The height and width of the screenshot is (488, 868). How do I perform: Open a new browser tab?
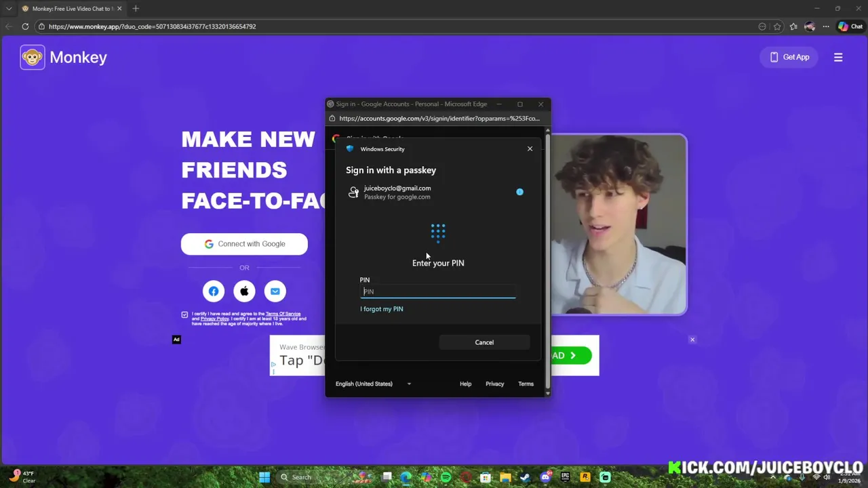[x=136, y=9]
